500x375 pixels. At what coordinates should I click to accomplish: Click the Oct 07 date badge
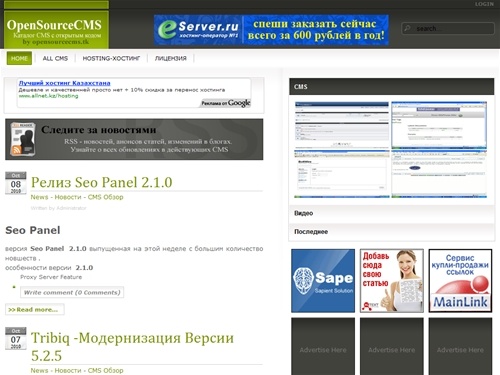(x=16, y=338)
